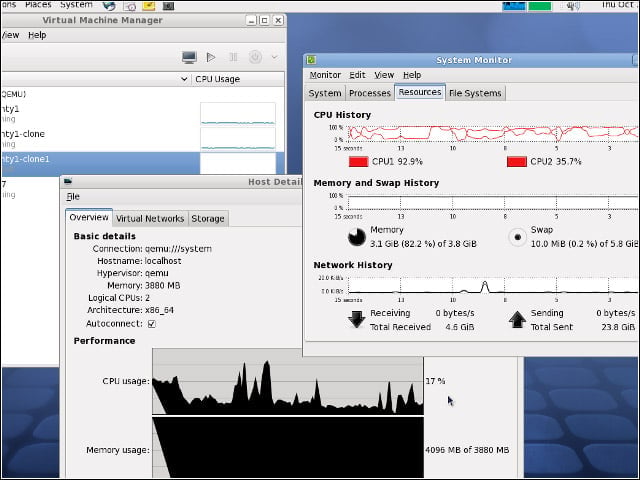This screenshot has width=640, height=480.
Task: Click '17 %' CPU usage value
Action: tap(435, 381)
